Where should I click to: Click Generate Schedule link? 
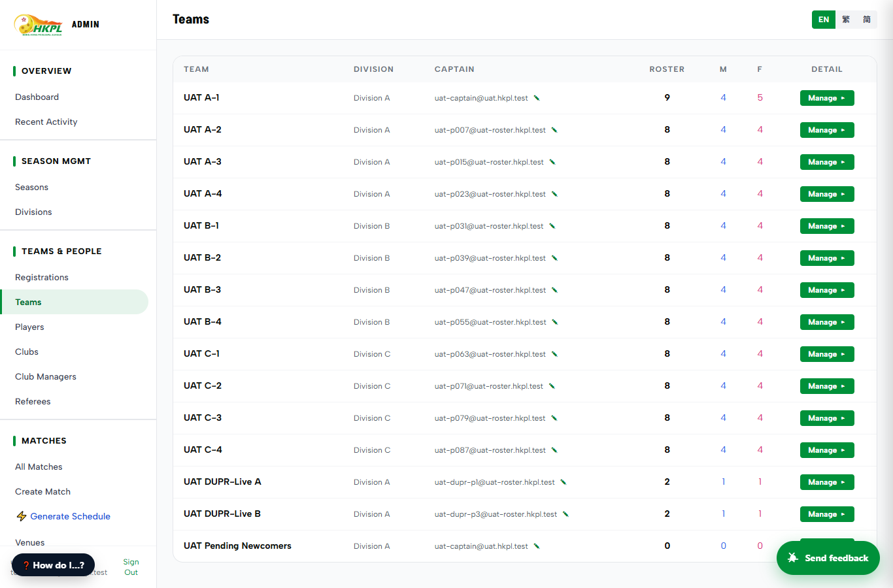(71, 516)
